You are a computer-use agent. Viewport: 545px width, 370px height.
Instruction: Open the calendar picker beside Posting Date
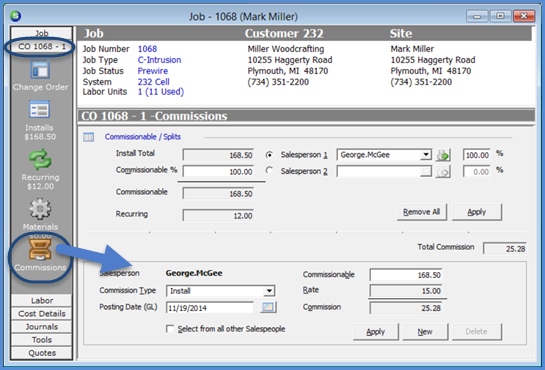(x=268, y=307)
